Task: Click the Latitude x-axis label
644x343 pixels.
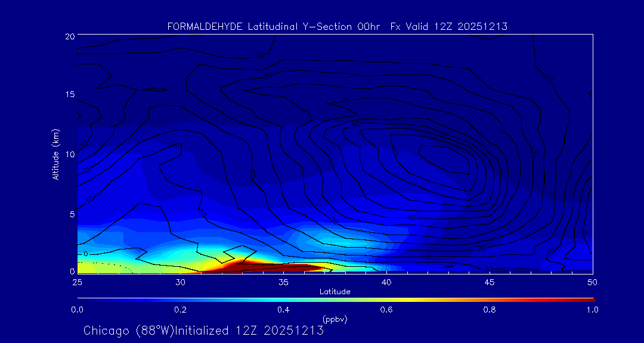Action: coord(335,291)
